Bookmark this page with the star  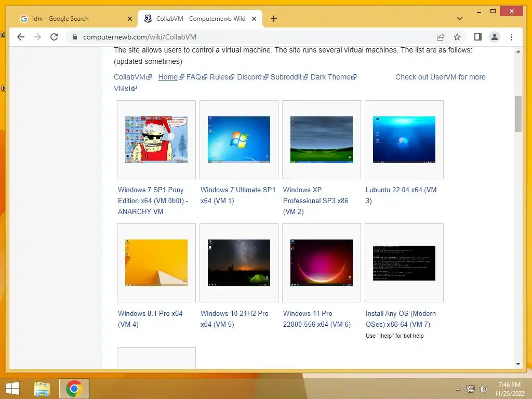[x=457, y=37]
